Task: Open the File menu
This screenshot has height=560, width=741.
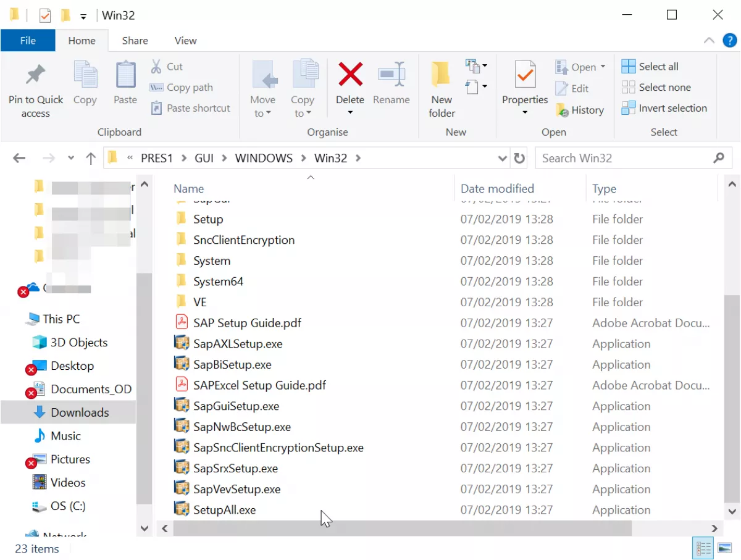Action: point(28,41)
